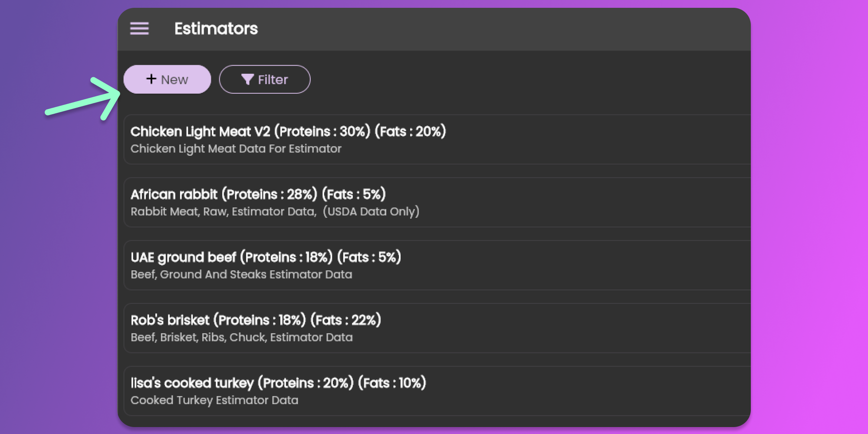Click 'Fats : 22%' on Rob's brisket
Screen dimensions: 868x434
pyautogui.click(x=345, y=320)
